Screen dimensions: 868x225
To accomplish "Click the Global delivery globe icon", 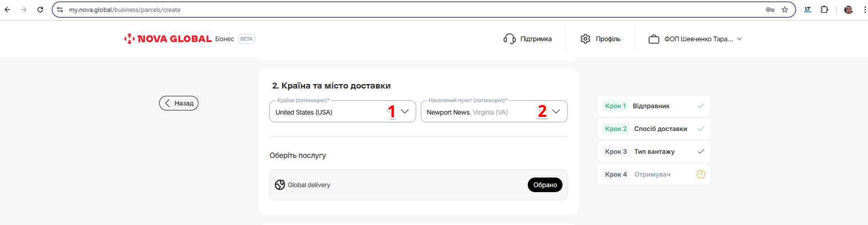I will click(280, 185).
